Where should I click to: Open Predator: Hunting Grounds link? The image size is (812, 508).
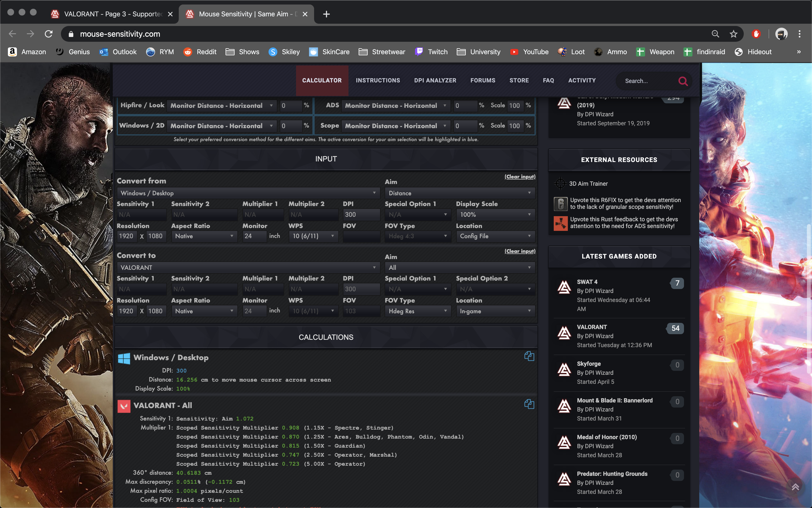(x=612, y=474)
